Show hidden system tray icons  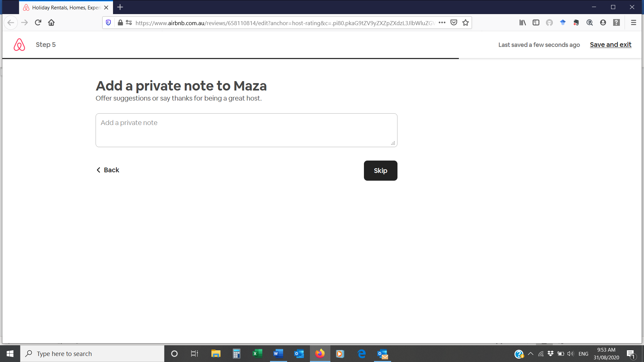[x=531, y=354]
